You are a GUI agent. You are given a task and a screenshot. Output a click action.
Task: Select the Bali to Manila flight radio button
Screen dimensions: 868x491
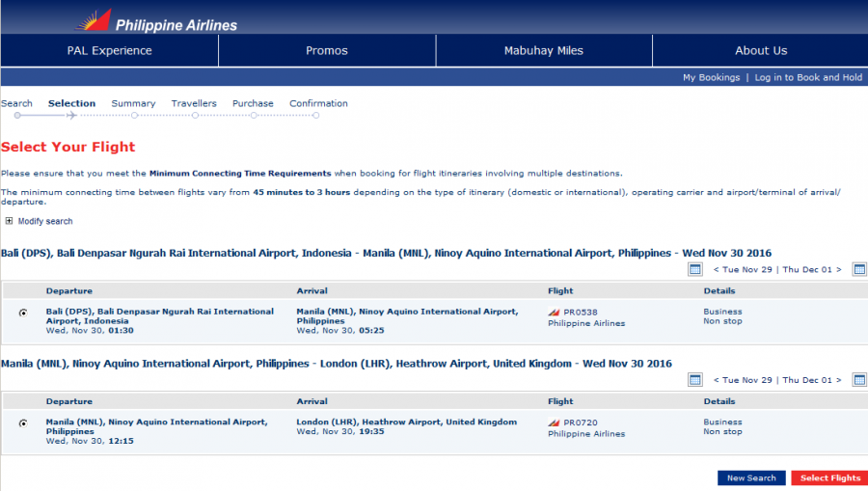coord(23,313)
